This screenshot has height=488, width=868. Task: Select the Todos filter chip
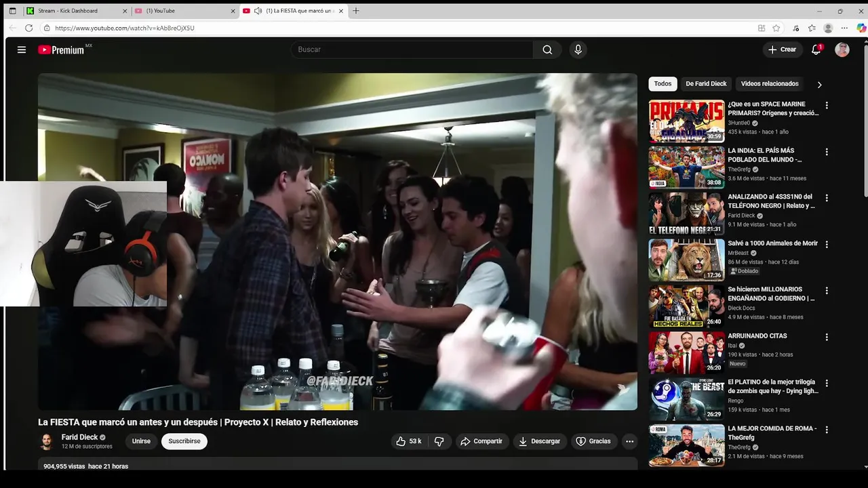tap(663, 83)
